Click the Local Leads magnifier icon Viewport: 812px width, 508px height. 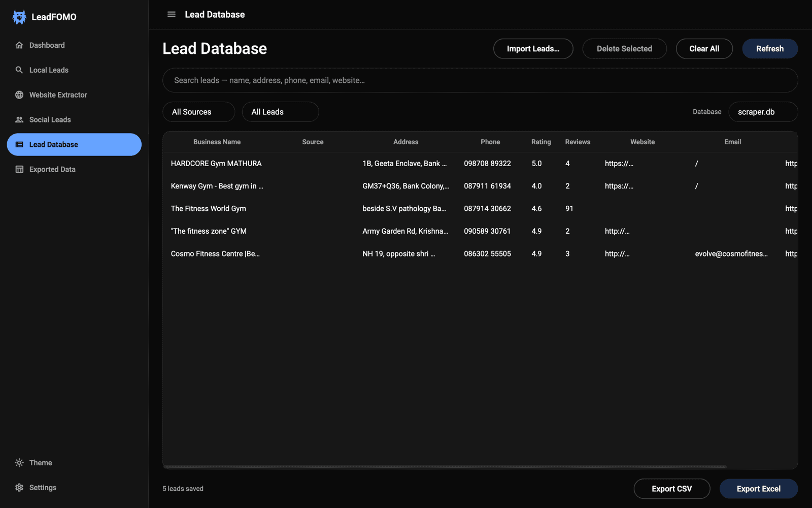point(19,70)
